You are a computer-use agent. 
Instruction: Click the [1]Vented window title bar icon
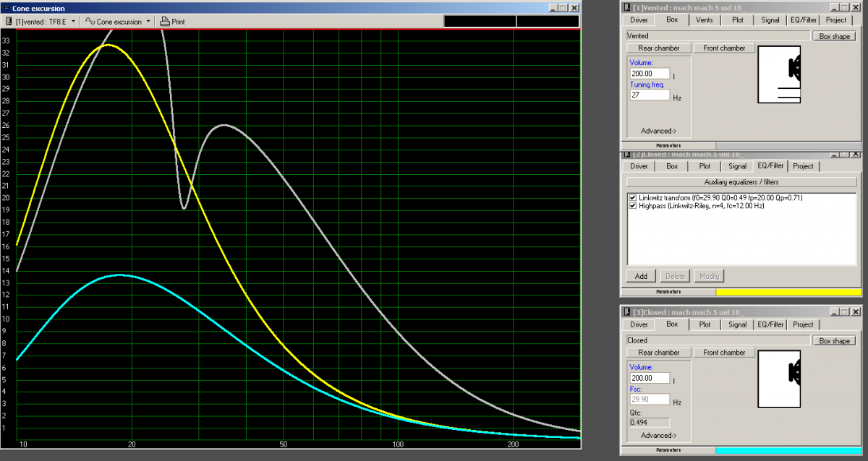pos(627,7)
